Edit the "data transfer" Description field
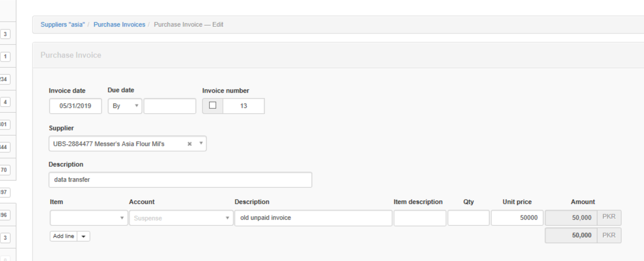The width and height of the screenshot is (644, 261). [180, 180]
